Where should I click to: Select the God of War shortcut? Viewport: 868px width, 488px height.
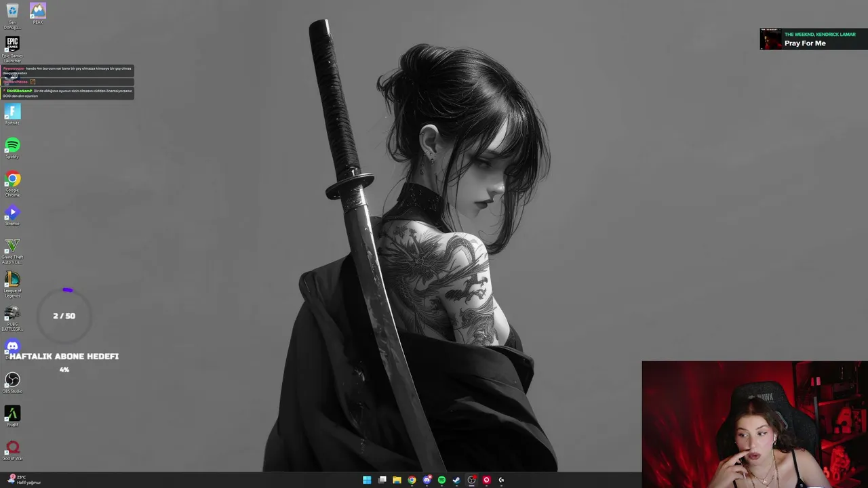12,451
